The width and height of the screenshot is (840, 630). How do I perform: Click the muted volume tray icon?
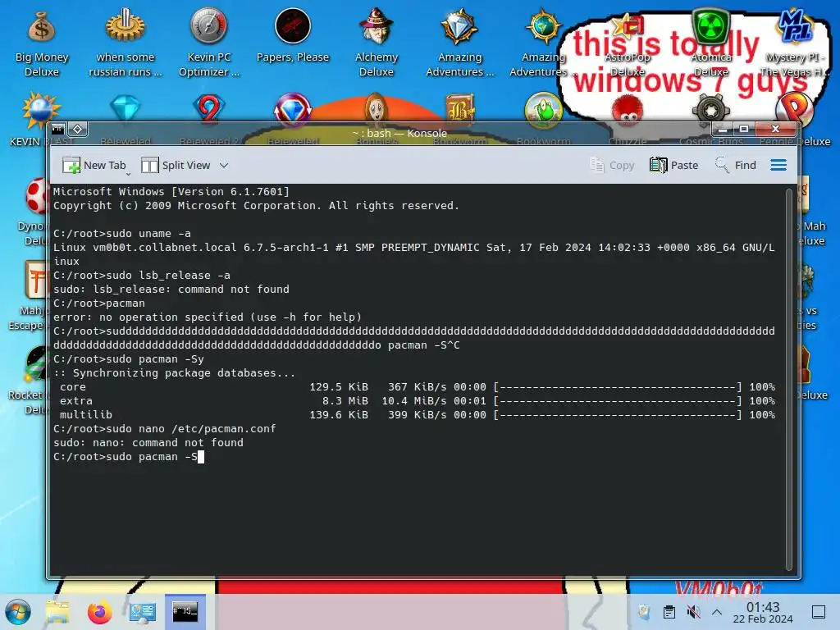[x=693, y=612]
